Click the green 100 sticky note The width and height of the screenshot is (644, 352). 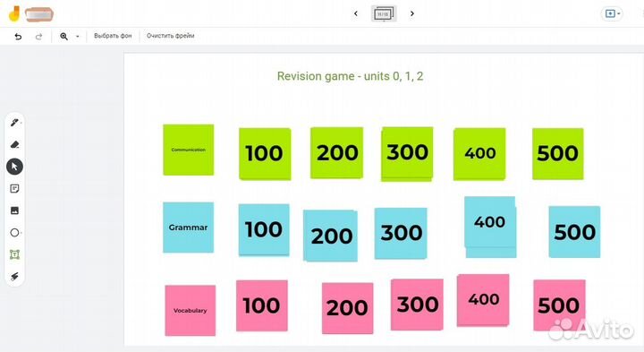point(265,154)
